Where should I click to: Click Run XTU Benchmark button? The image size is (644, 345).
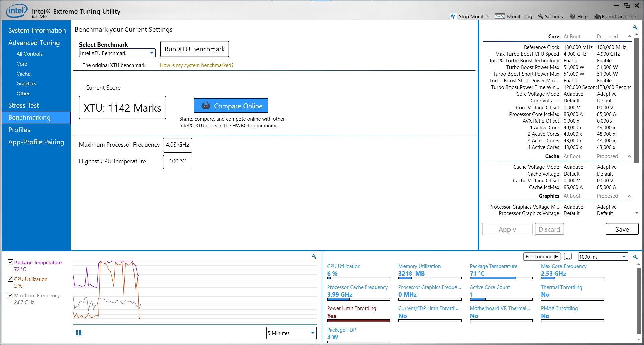(195, 49)
